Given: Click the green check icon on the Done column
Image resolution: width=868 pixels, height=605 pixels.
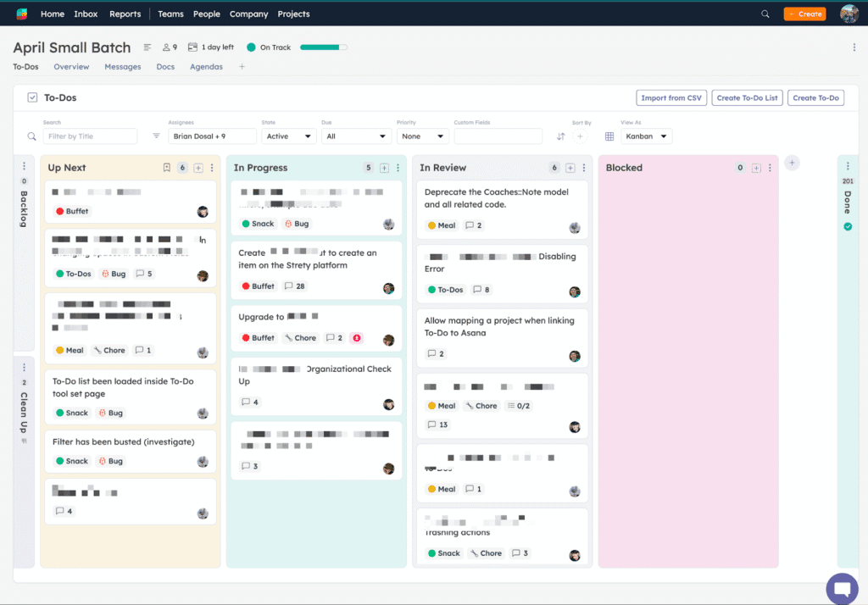Looking at the screenshot, I should pos(847,226).
